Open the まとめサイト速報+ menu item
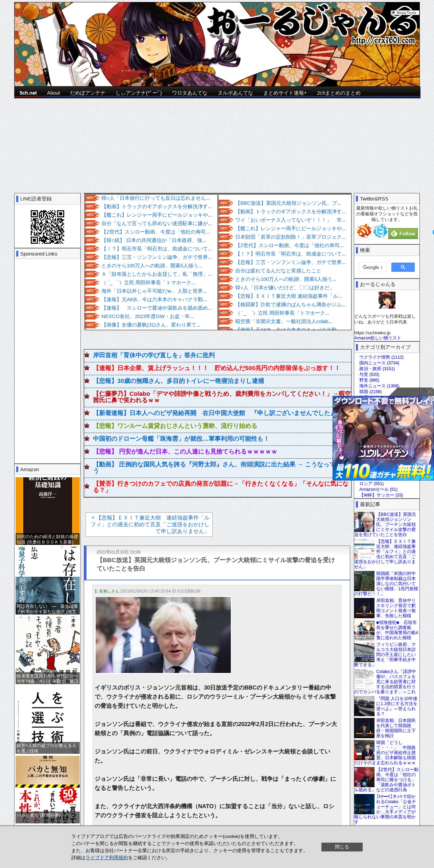Screen dimensions: 434x868 [285, 93]
